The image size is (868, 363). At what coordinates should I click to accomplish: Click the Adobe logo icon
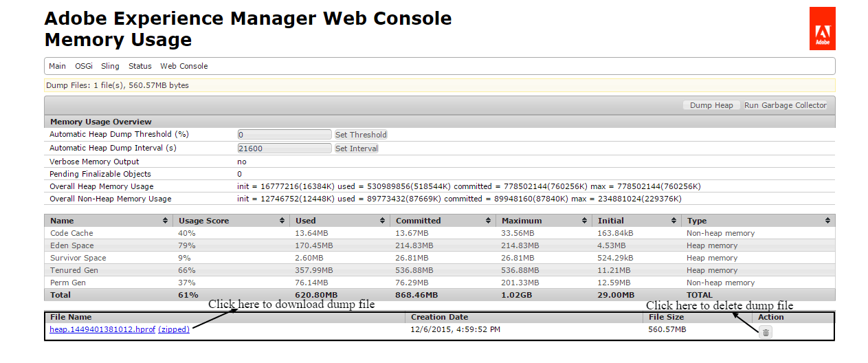[x=822, y=29]
